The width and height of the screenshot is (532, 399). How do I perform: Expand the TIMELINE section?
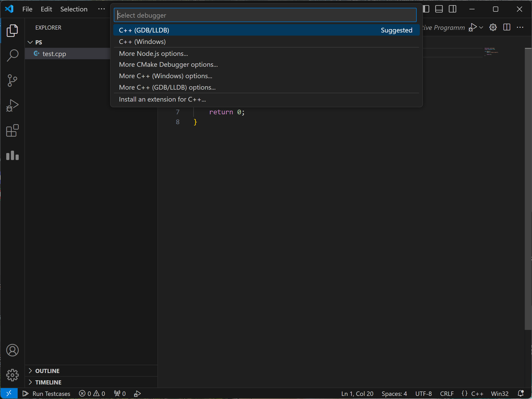point(30,382)
